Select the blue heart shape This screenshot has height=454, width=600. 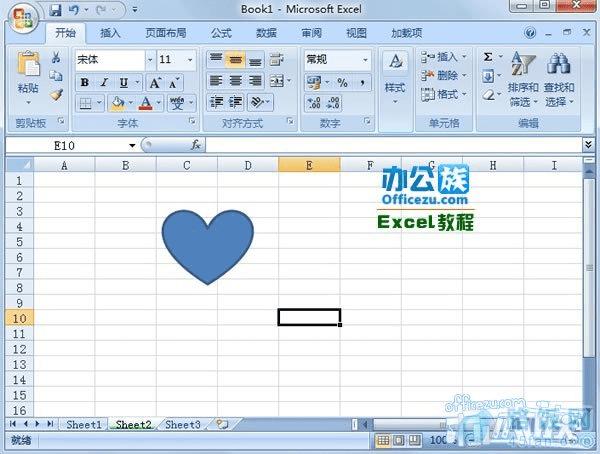coord(208,245)
